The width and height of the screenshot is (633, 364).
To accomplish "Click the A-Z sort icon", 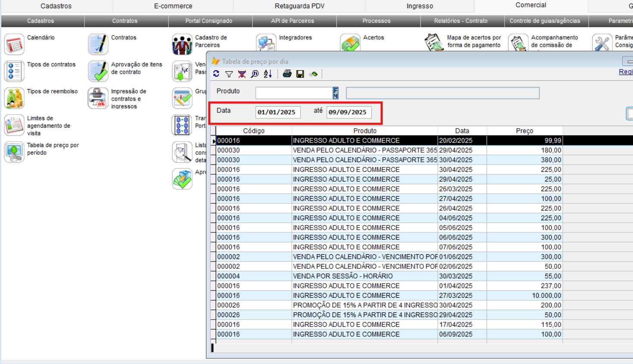I will coord(268,74).
